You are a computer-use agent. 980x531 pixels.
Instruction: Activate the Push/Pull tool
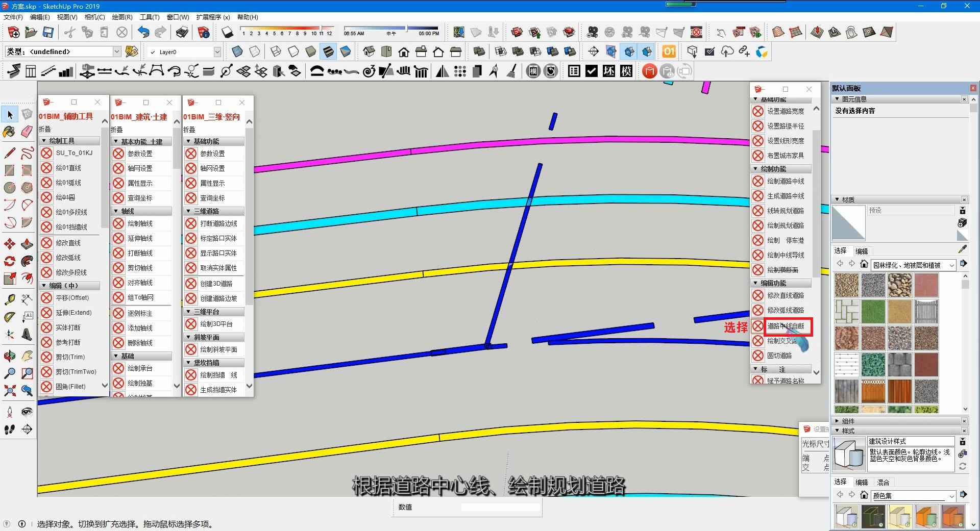27,243
